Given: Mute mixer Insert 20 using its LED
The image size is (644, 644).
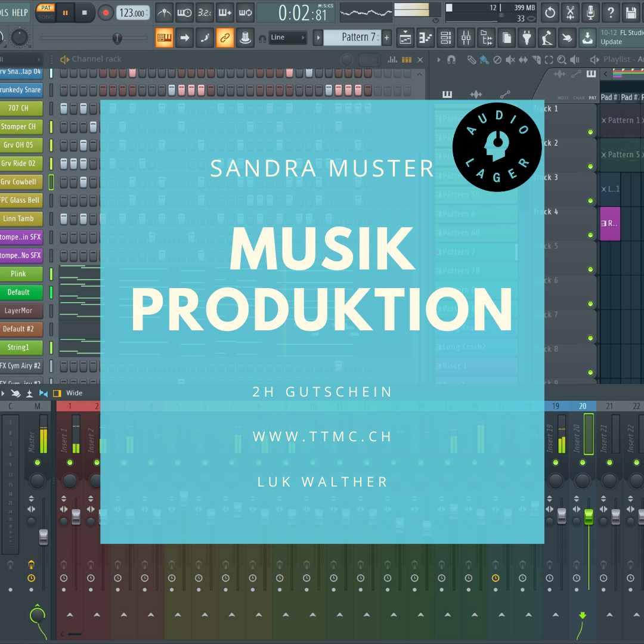Looking at the screenshot, I should pyautogui.click(x=583, y=463).
